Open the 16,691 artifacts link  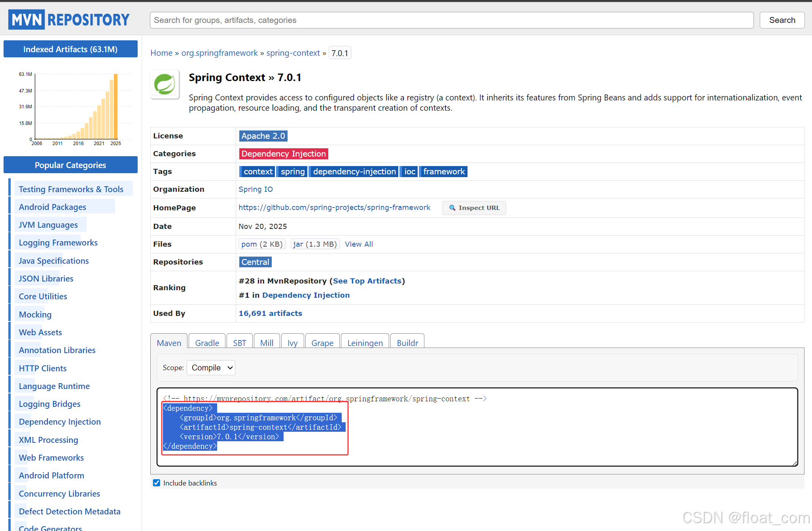270,313
